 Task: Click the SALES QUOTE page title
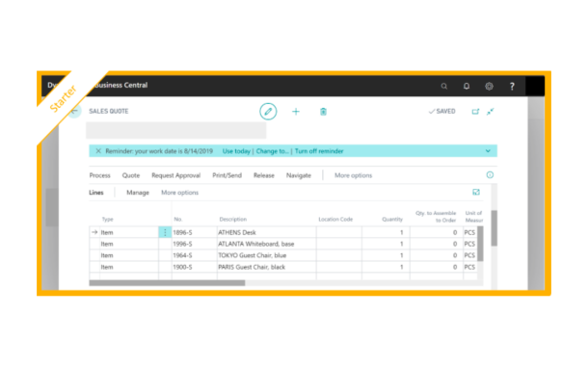tap(108, 112)
